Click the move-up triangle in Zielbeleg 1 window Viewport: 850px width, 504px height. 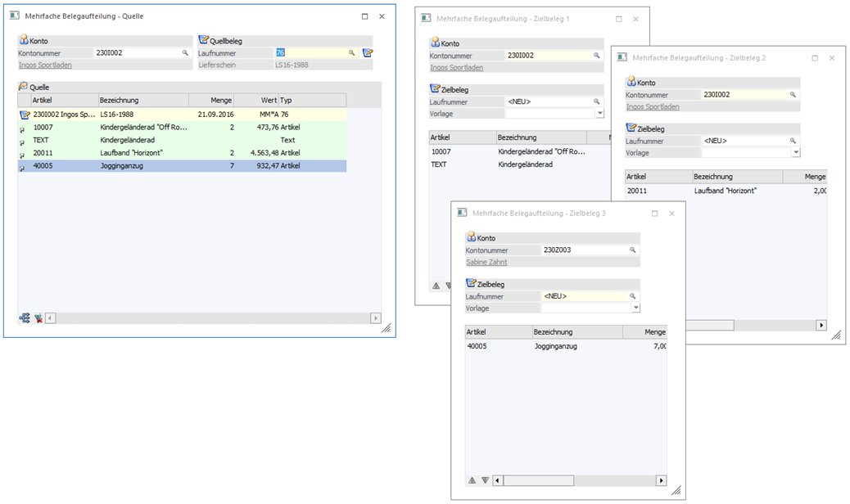436,286
